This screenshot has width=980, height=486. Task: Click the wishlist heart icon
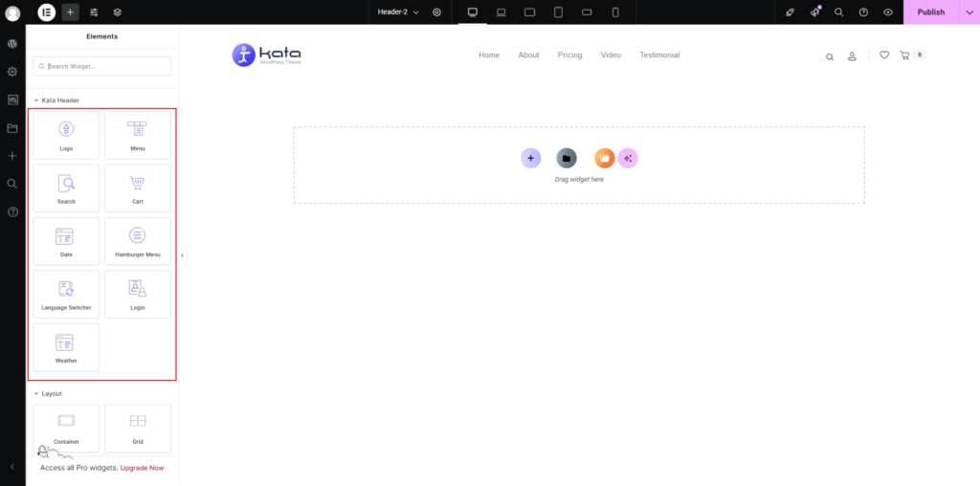click(x=884, y=55)
